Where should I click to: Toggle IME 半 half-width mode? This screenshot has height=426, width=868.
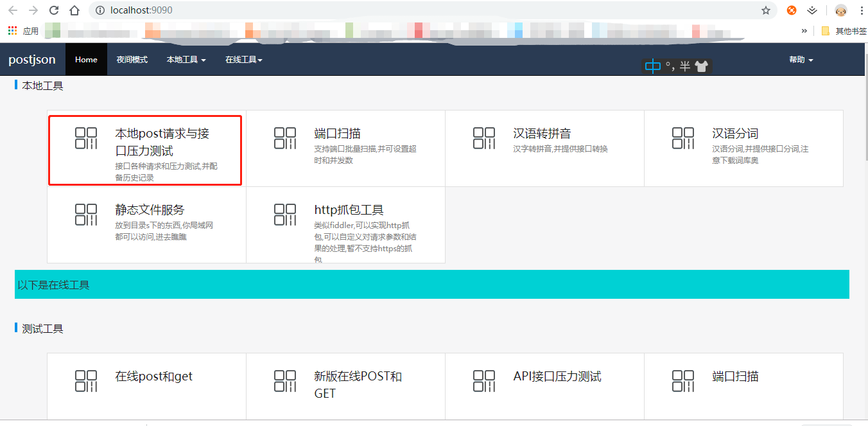[685, 66]
